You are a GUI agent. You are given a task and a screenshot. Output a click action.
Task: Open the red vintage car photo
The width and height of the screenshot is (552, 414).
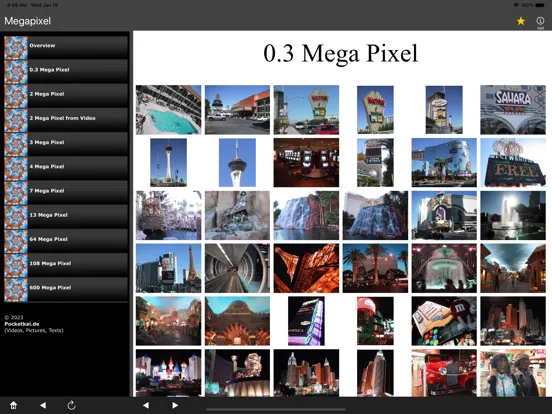point(444,373)
